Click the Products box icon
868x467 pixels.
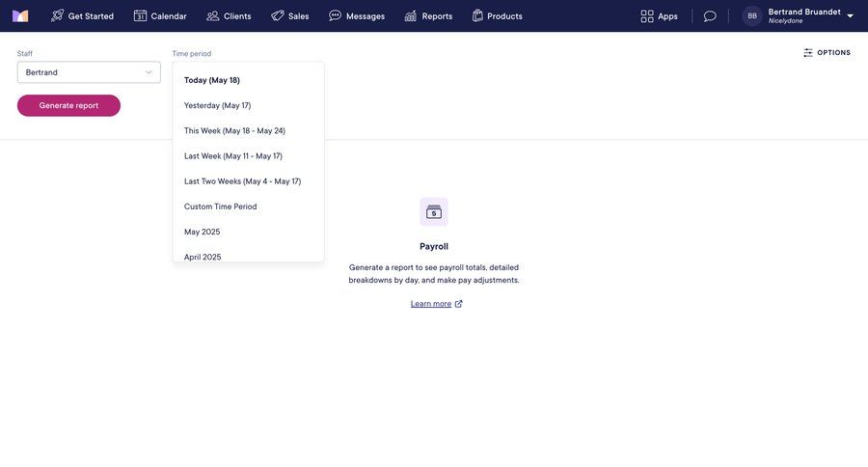pos(477,15)
